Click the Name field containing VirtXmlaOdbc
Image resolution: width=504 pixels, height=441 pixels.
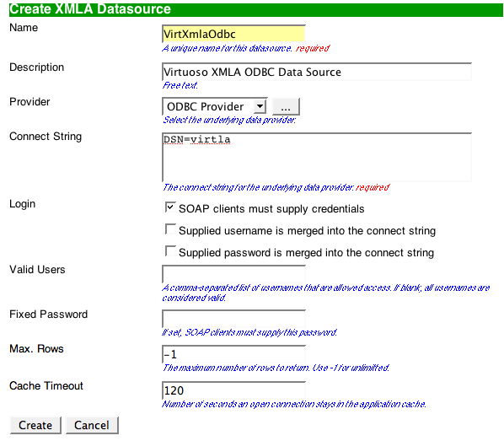[x=233, y=34]
